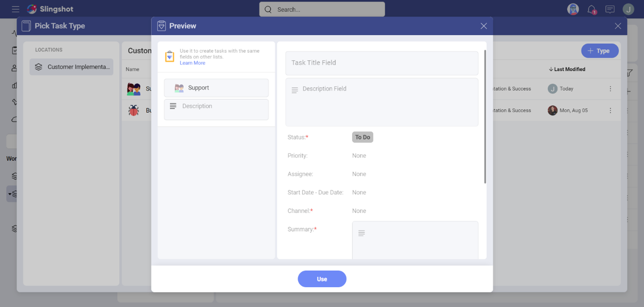Select Customer Implementation location
The width and height of the screenshot is (644, 307).
click(x=72, y=67)
